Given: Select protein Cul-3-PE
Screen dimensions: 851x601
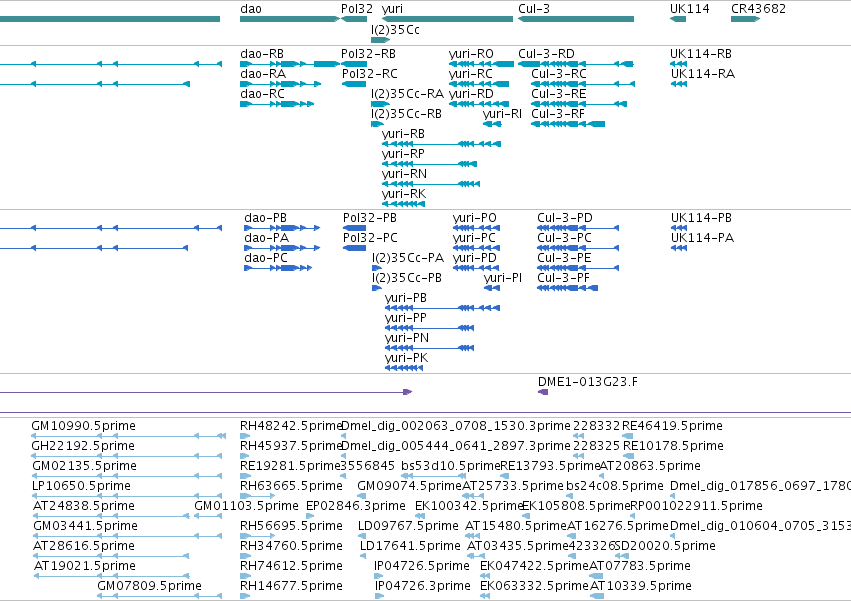Looking at the screenshot, I should point(578,268).
